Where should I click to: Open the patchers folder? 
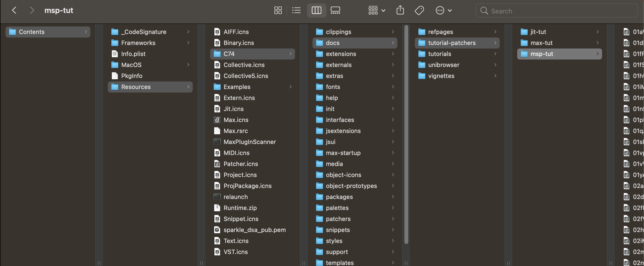[x=355, y=219]
